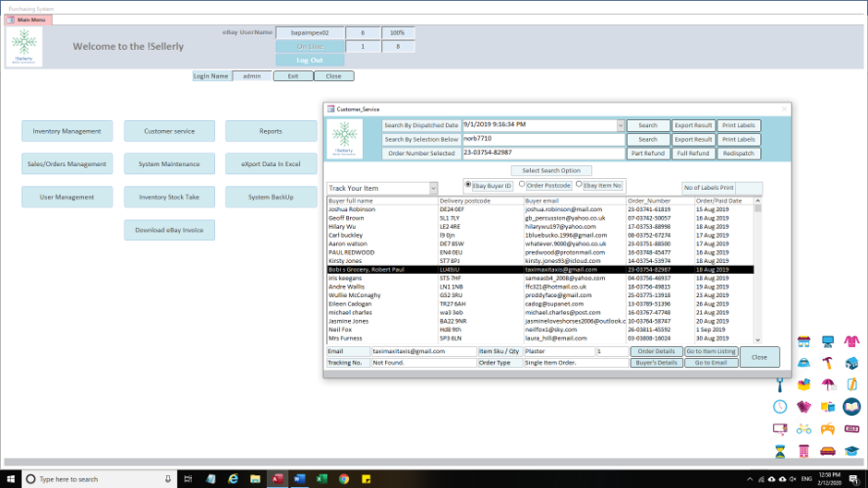The height and width of the screenshot is (488, 868).
Task: Open Microsoft Word from the taskbar
Action: tap(299, 479)
